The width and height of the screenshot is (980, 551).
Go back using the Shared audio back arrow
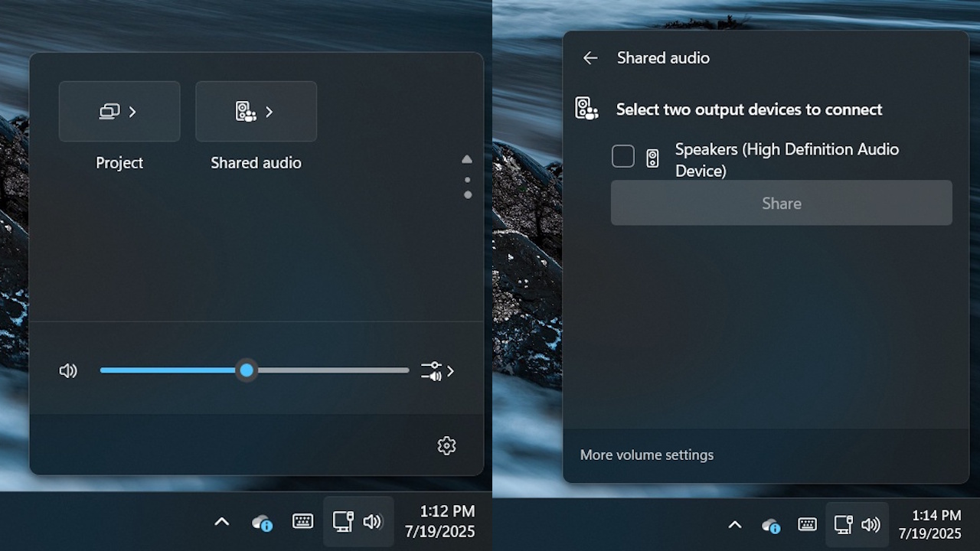tap(590, 57)
